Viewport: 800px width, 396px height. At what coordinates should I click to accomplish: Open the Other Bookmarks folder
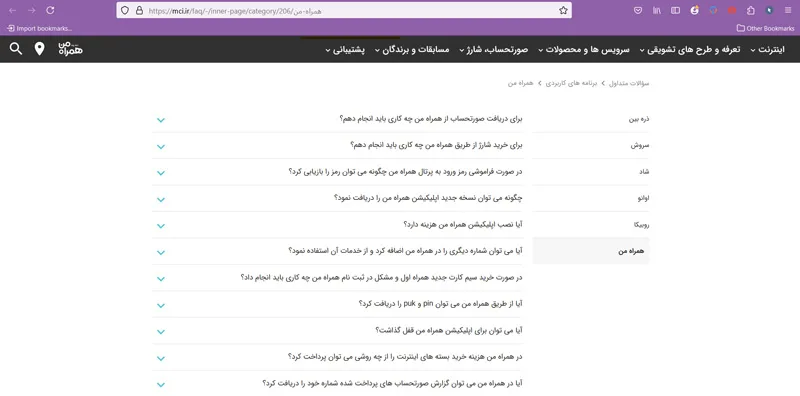pos(765,29)
